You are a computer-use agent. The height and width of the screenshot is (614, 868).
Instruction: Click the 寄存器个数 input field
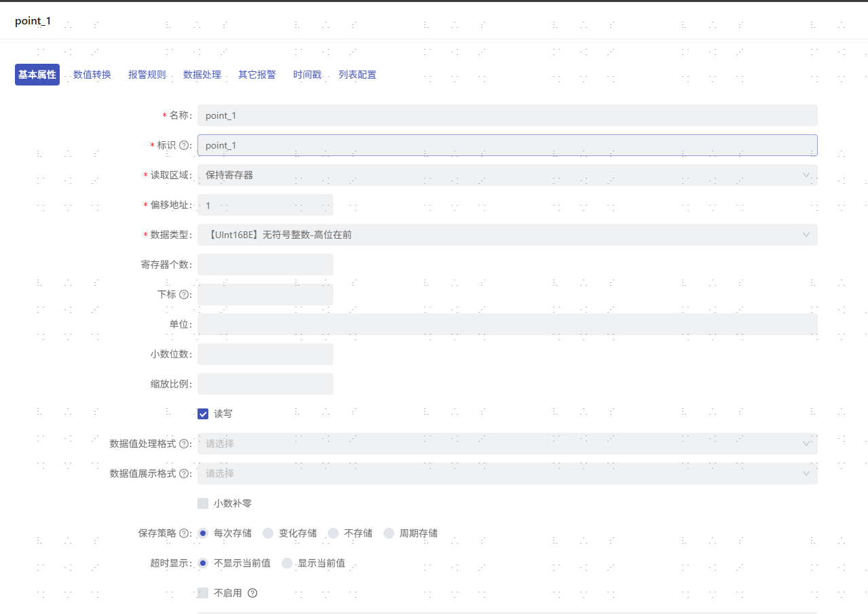click(265, 265)
